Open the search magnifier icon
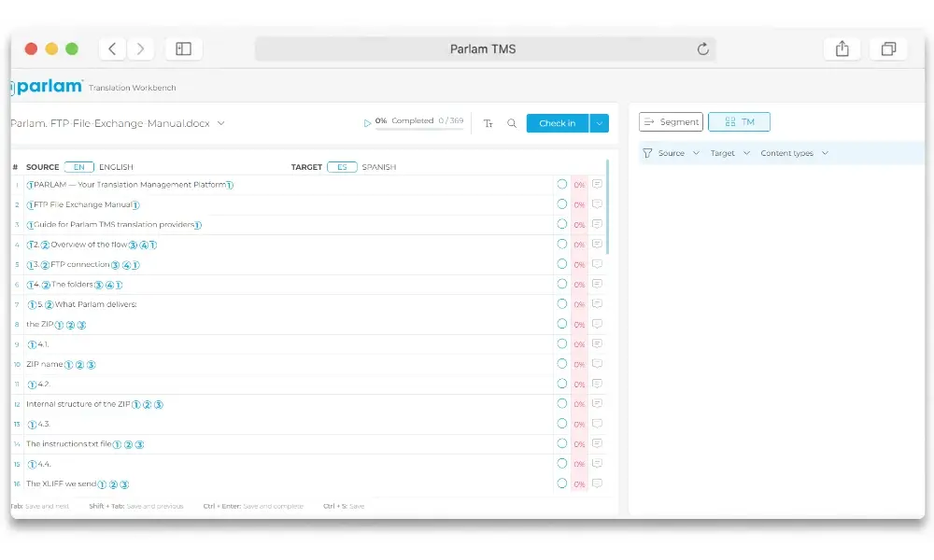934x560 pixels. [x=512, y=123]
